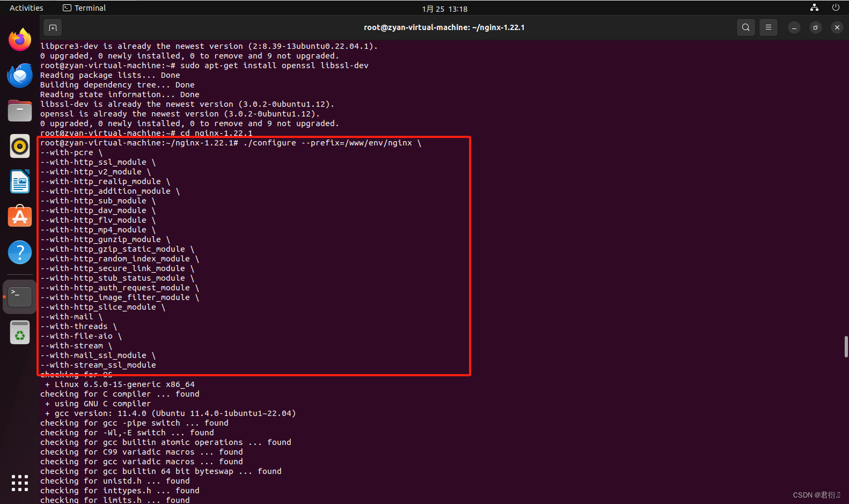Click the --with-http_stub_status_module line

pos(117,278)
